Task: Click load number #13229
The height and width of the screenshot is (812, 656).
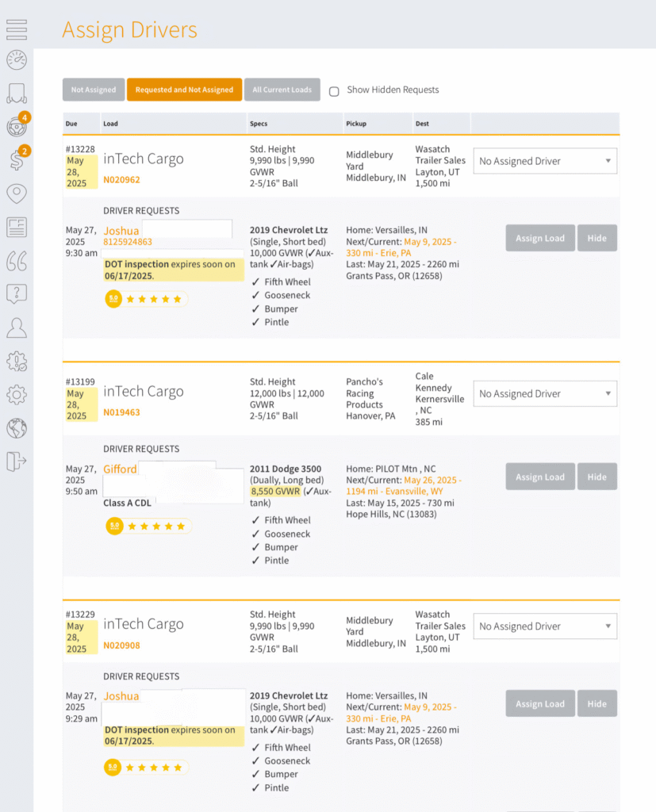Action: pyautogui.click(x=80, y=615)
